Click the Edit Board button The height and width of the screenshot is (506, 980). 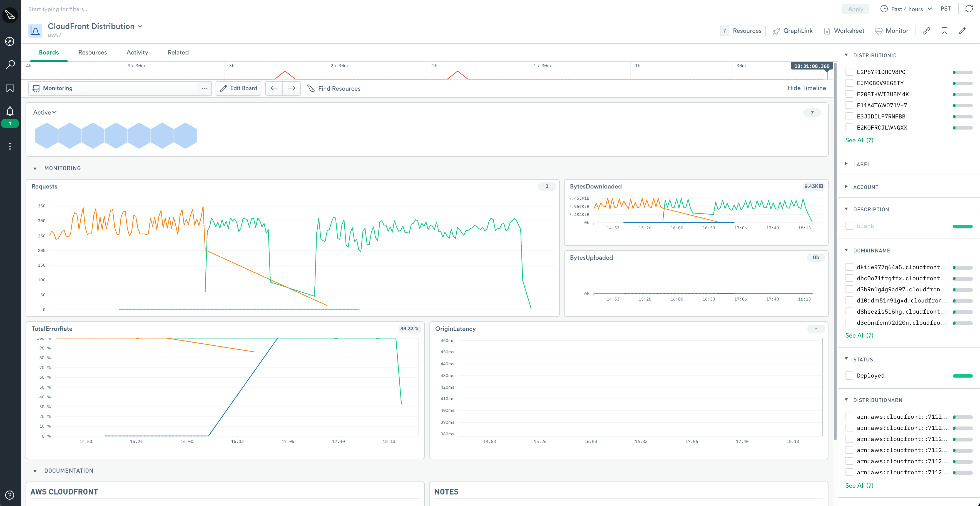click(238, 88)
